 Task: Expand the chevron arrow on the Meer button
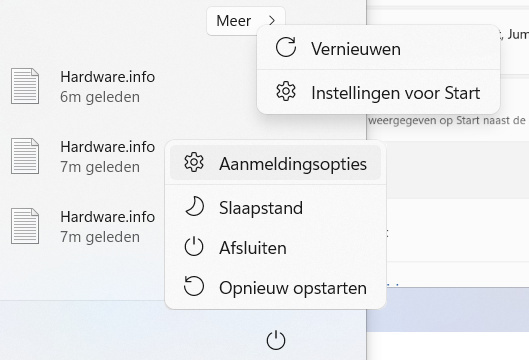coord(272,21)
